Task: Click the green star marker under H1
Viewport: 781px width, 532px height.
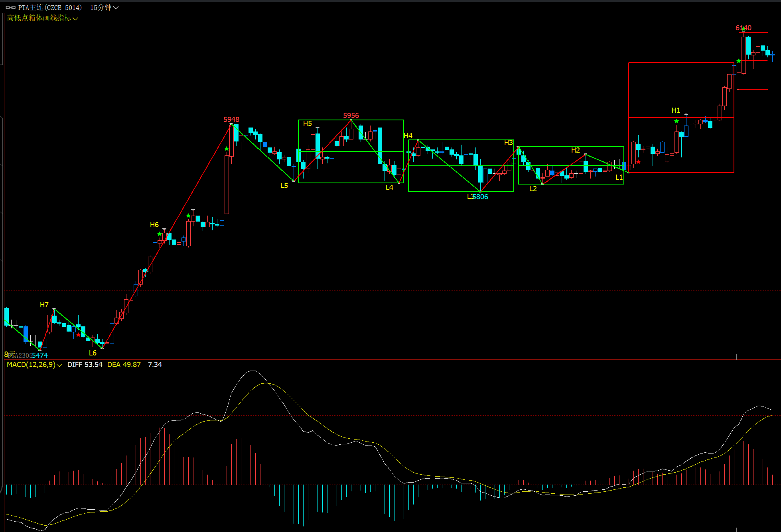Action: 676,121
